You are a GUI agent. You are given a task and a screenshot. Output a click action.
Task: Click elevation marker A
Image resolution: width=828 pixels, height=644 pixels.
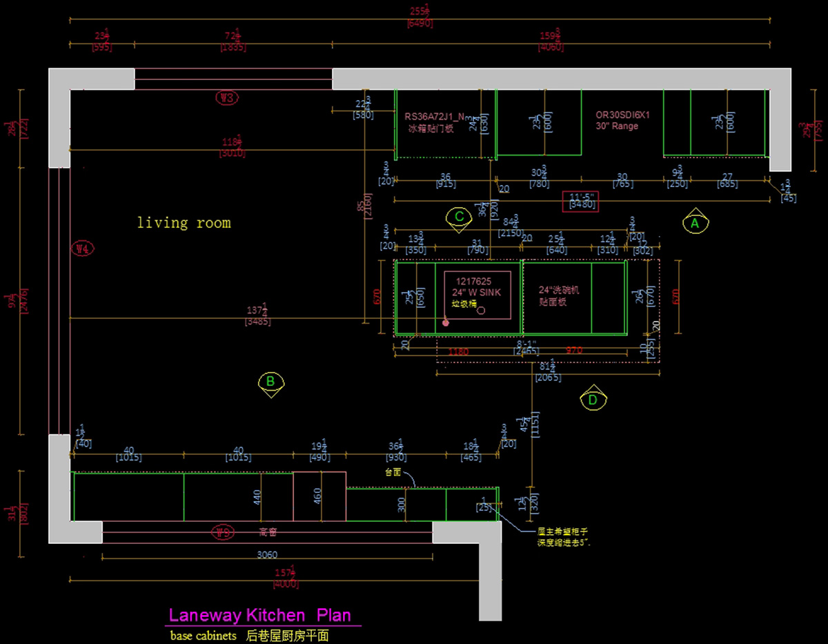pyautogui.click(x=695, y=222)
